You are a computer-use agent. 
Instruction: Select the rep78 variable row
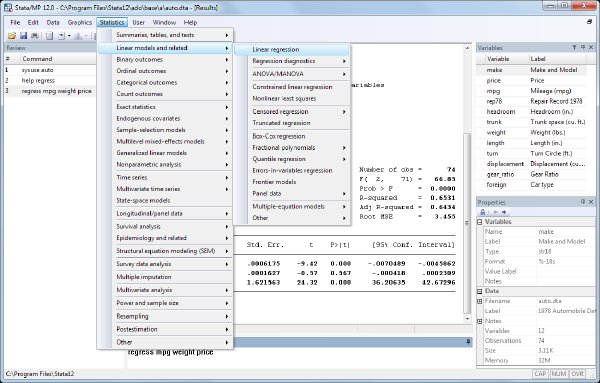[531, 101]
